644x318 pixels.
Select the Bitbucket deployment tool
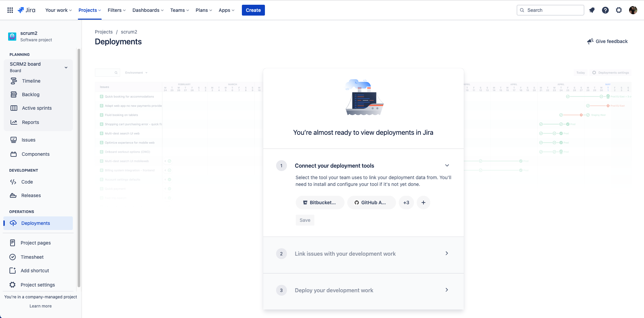320,203
